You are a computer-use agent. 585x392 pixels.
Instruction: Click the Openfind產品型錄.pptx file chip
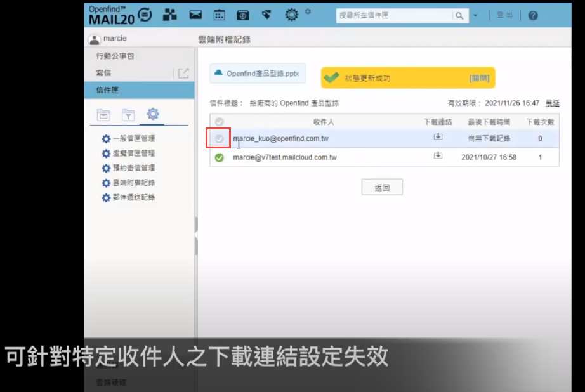258,74
